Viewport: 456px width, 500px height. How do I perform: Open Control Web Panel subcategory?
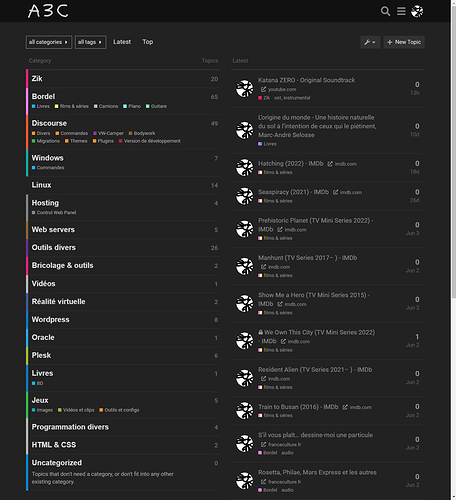[54, 213]
